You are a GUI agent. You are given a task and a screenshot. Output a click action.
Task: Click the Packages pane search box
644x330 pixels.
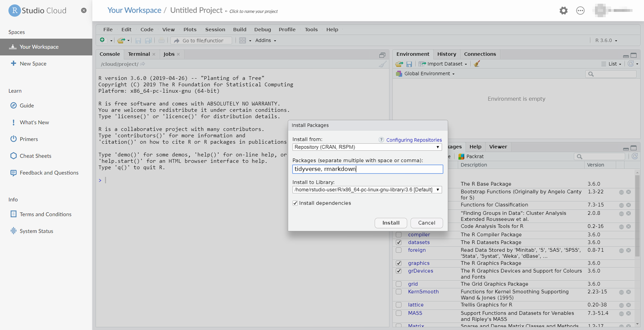[x=600, y=156]
